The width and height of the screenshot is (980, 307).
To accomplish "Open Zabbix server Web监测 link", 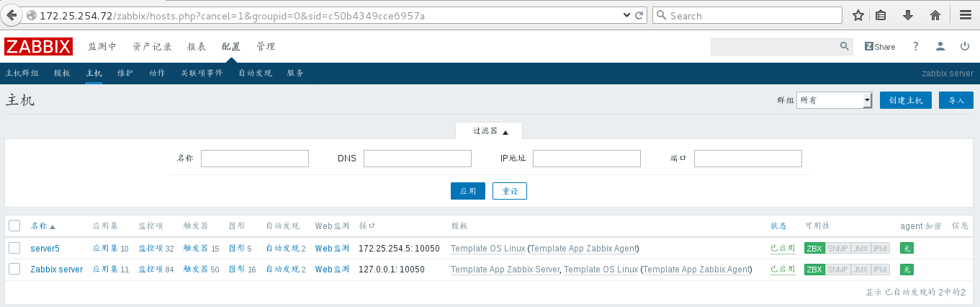I will [332, 269].
